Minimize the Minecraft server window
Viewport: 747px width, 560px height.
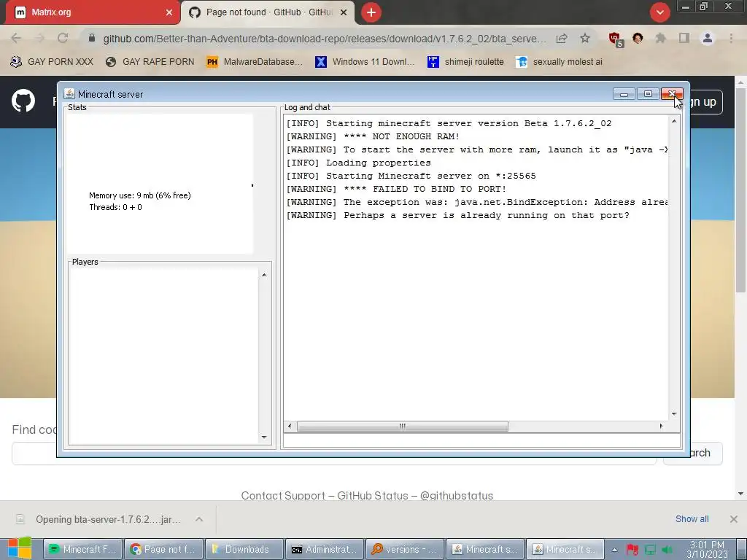(x=624, y=94)
